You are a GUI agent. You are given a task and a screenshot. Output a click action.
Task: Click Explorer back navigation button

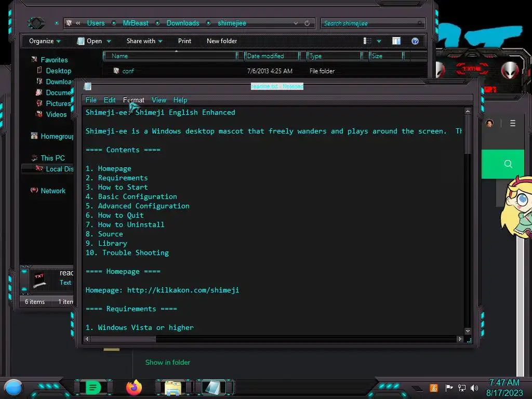click(x=36, y=23)
